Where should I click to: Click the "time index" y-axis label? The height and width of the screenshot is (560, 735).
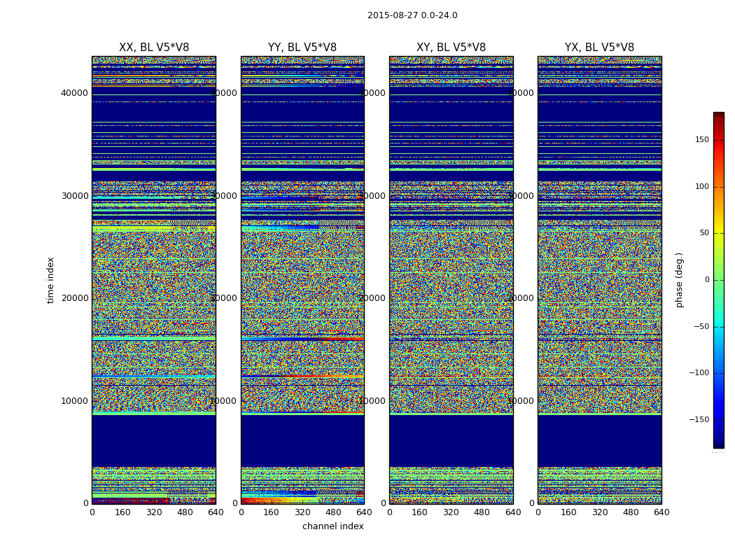[x=50, y=280]
